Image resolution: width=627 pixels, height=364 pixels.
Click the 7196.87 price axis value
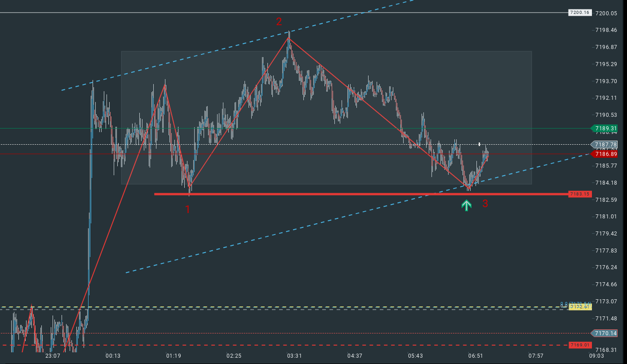605,47
